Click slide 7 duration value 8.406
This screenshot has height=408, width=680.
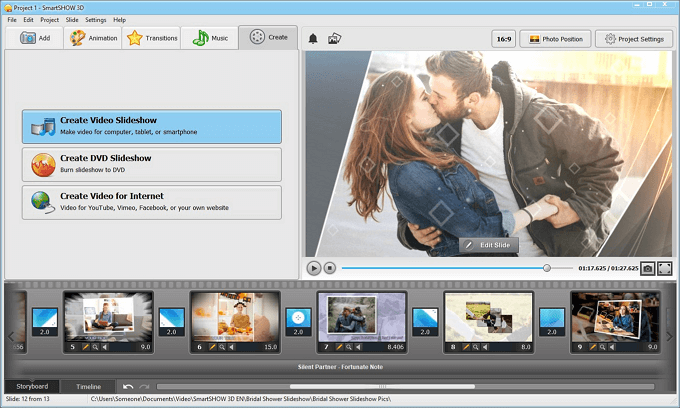coord(395,347)
